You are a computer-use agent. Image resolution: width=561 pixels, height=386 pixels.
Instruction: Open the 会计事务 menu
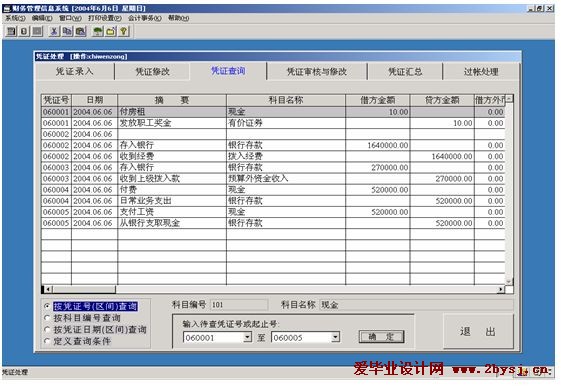click(145, 18)
